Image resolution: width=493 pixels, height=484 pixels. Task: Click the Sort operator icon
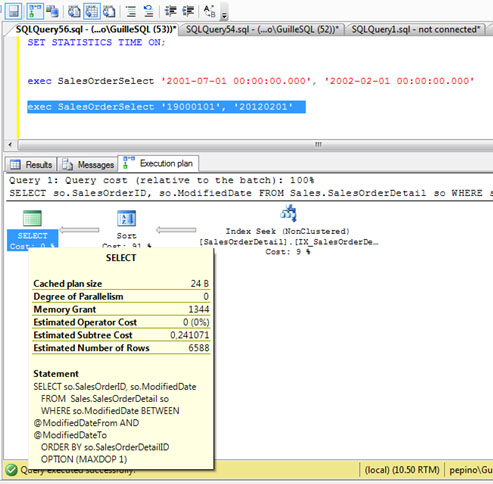[126, 218]
